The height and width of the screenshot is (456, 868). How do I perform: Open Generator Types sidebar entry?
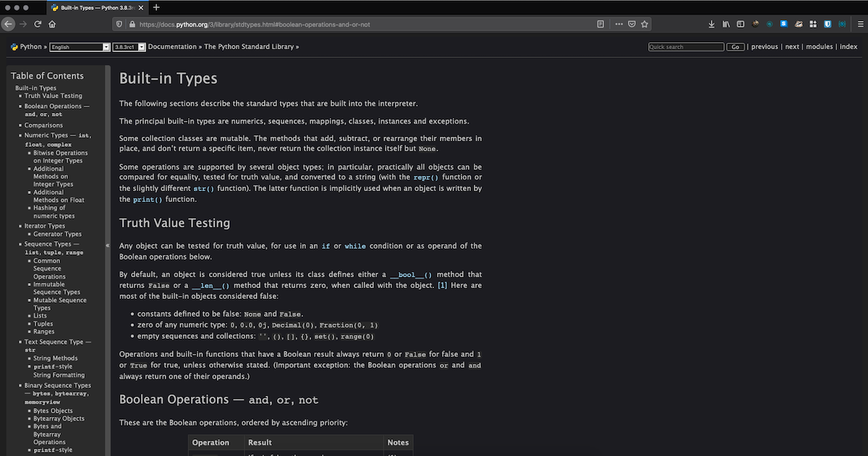coord(57,234)
